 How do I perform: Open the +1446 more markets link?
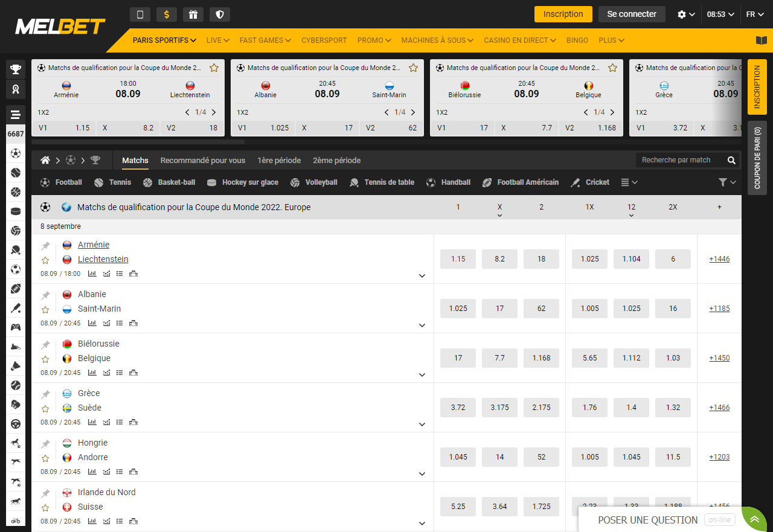(719, 259)
